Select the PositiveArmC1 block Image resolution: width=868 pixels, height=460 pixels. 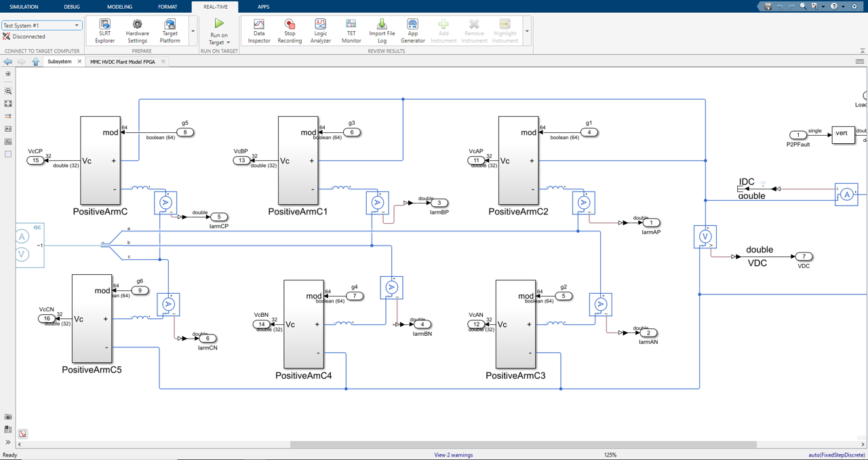pos(298,161)
